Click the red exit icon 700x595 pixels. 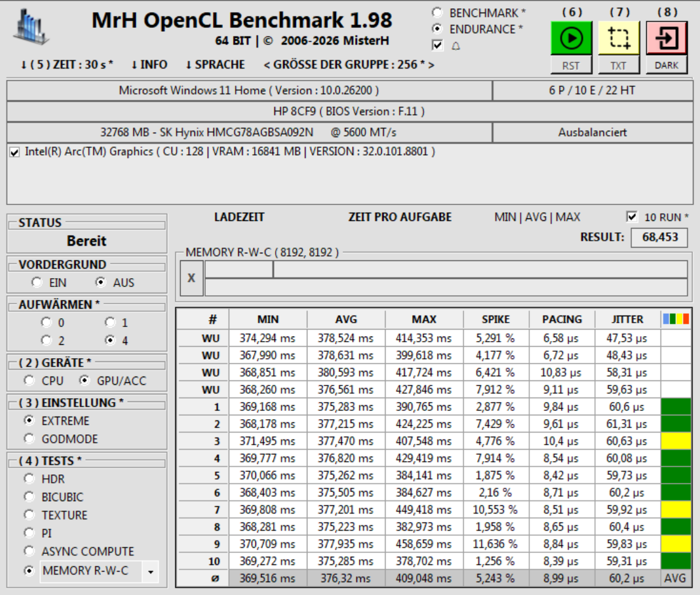click(x=666, y=38)
